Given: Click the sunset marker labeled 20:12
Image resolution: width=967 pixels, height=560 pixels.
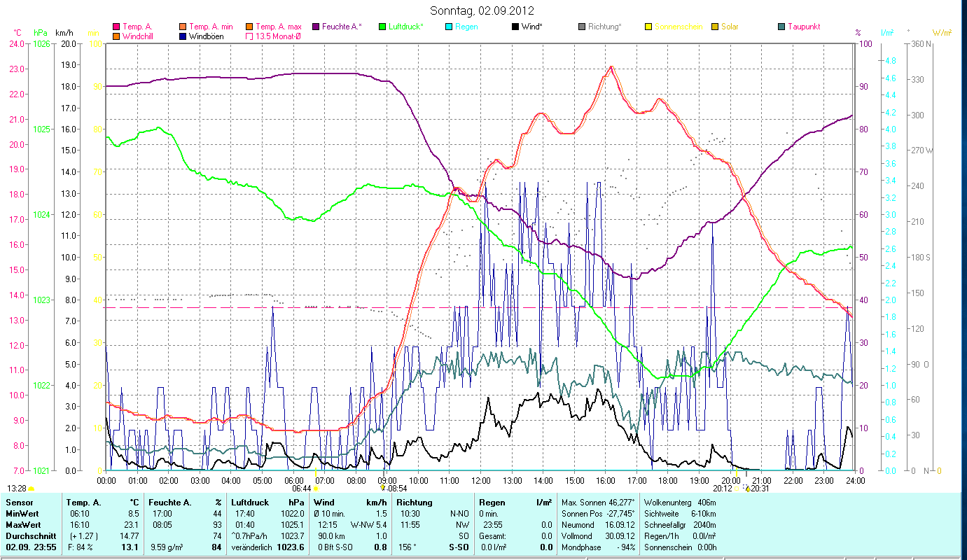Looking at the screenshot, I should pyautogui.click(x=737, y=488).
